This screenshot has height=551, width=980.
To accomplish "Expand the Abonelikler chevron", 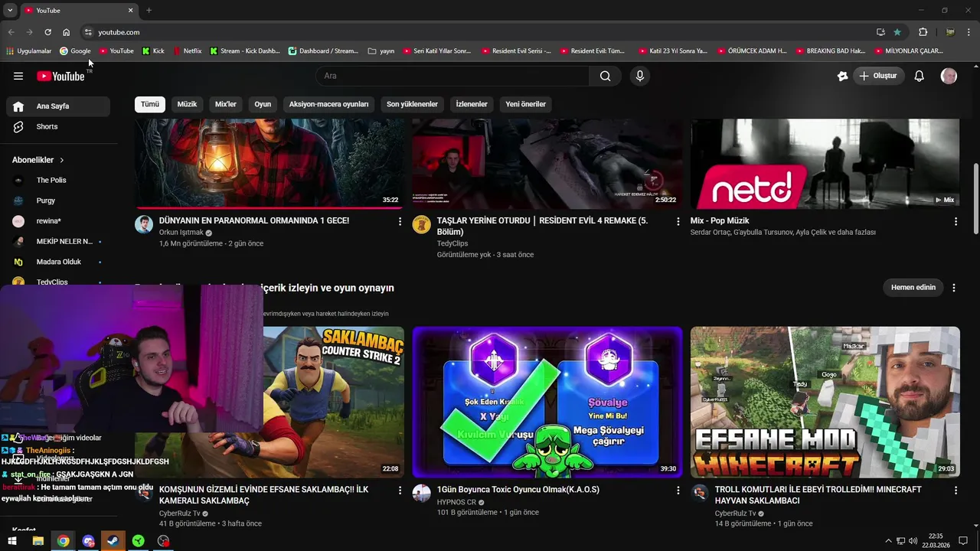I will pos(62,160).
